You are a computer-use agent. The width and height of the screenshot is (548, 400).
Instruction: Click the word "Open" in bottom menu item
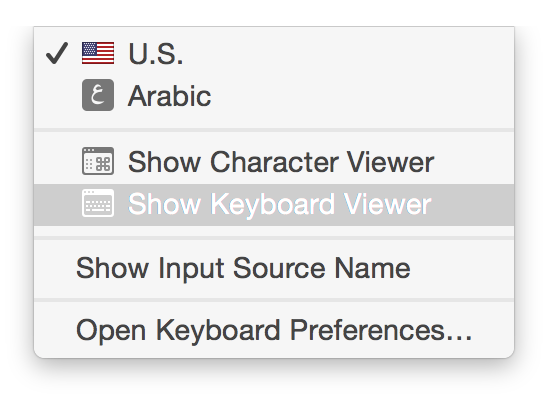point(111,331)
